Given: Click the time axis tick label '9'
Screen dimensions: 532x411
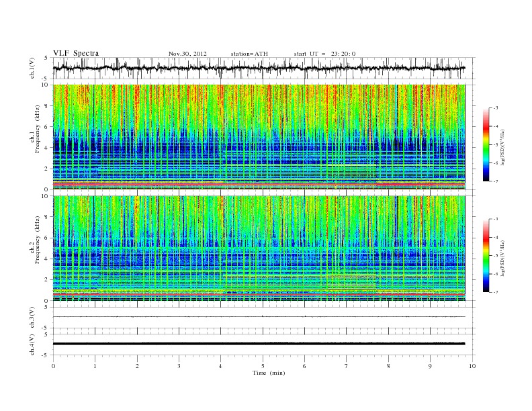Looking at the screenshot, I should click(430, 366).
